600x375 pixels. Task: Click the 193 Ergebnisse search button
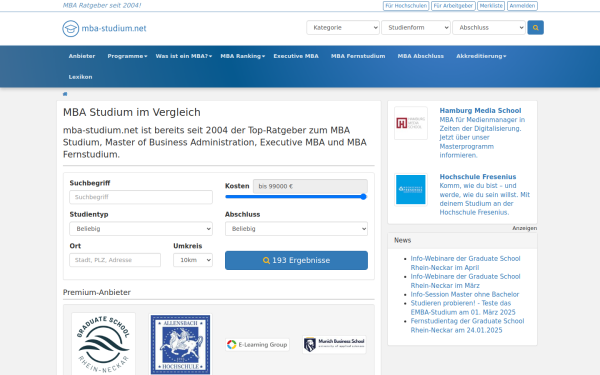tap(296, 260)
